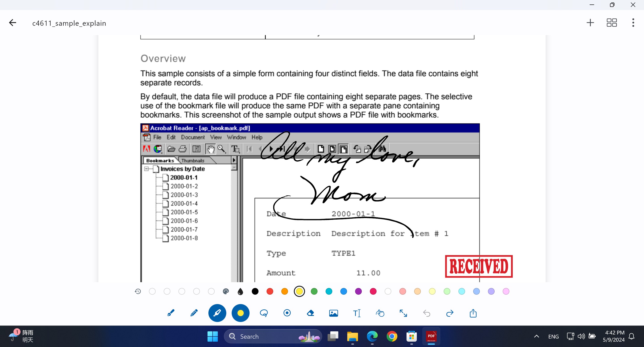Add a new page with the plus button
Image resolution: width=644 pixels, height=347 pixels.
[x=590, y=23]
